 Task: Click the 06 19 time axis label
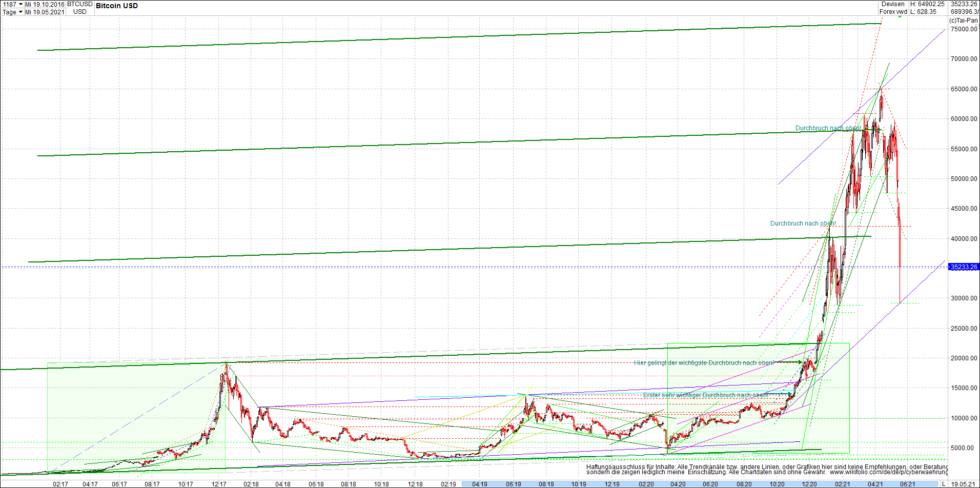tap(514, 484)
